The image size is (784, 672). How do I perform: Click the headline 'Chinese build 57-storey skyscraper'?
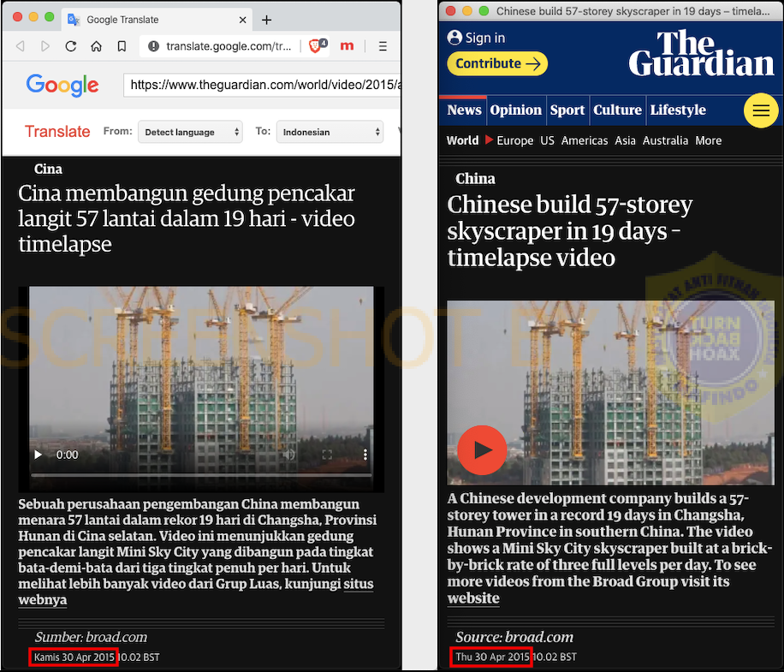(x=570, y=231)
